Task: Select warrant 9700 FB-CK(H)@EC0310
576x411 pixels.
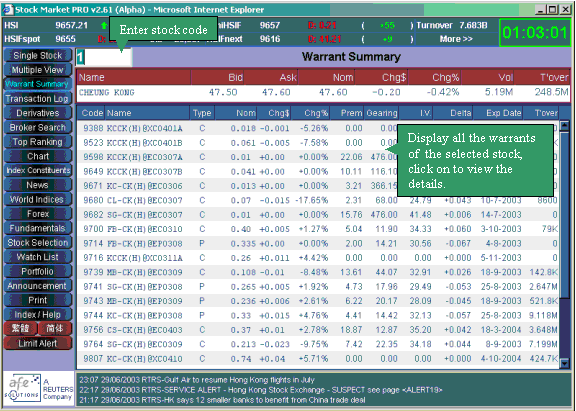Action: coord(318,229)
